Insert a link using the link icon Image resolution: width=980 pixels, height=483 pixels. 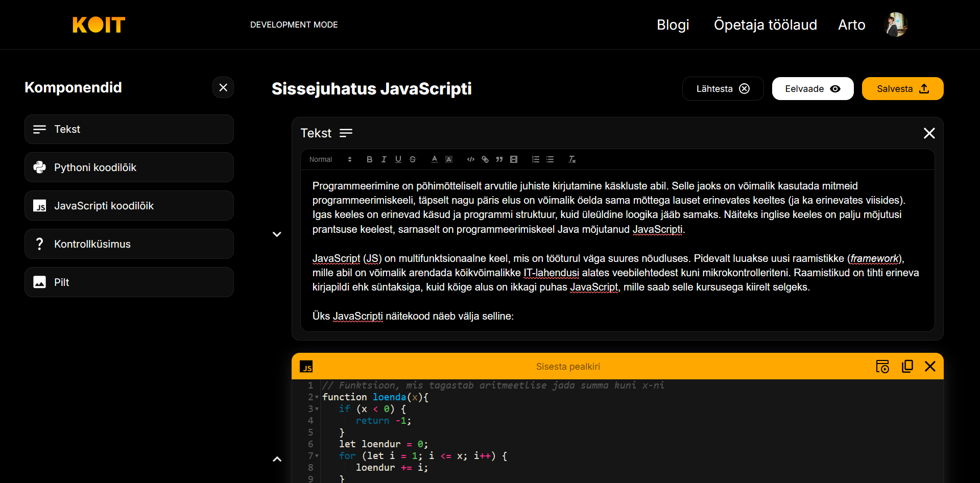click(485, 159)
